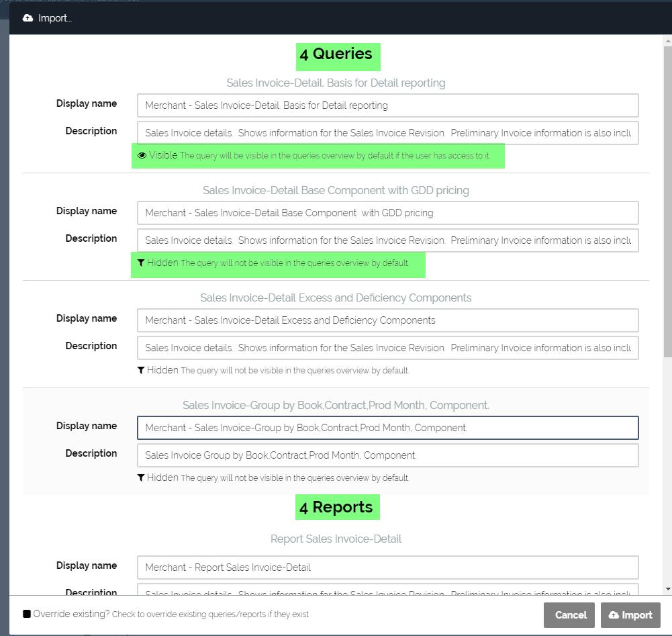Click Description field for GDD pricing query
672x636 pixels.
[x=387, y=240]
